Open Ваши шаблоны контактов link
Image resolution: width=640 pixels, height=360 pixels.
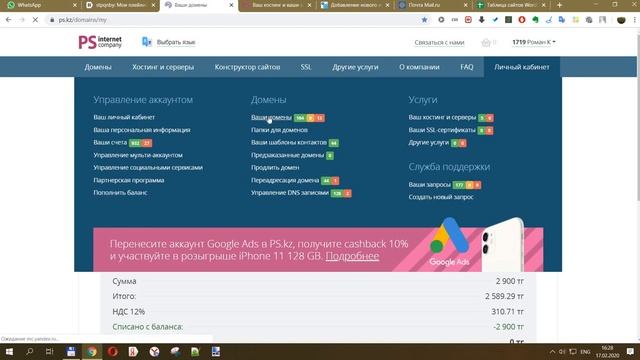pyautogui.click(x=289, y=142)
